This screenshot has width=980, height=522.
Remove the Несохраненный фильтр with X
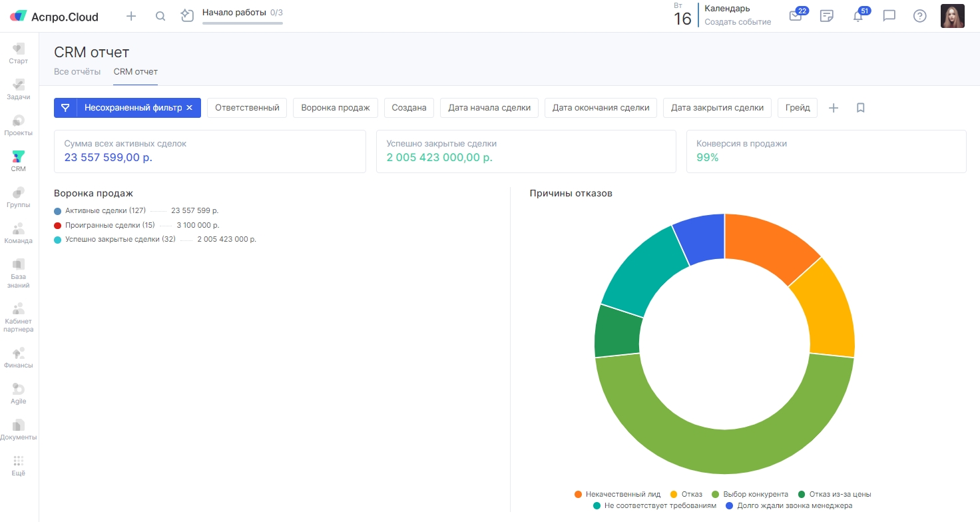point(189,108)
